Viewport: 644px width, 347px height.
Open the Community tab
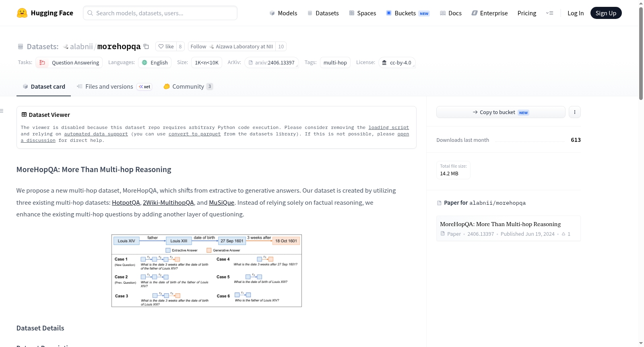tap(188, 86)
